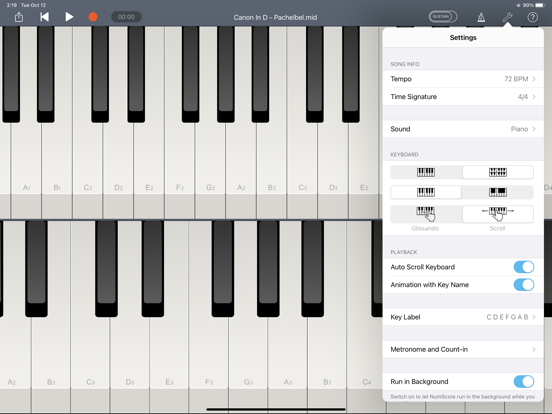Viewport: 552px width, 414px height.
Task: Select the single-row keyboard layout icon
Action: (x=426, y=172)
